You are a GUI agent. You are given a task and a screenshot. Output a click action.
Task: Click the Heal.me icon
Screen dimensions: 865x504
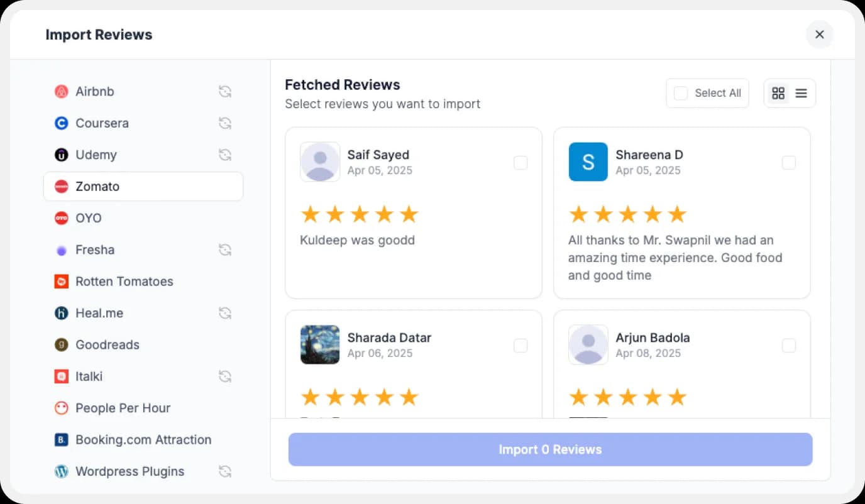[61, 313]
